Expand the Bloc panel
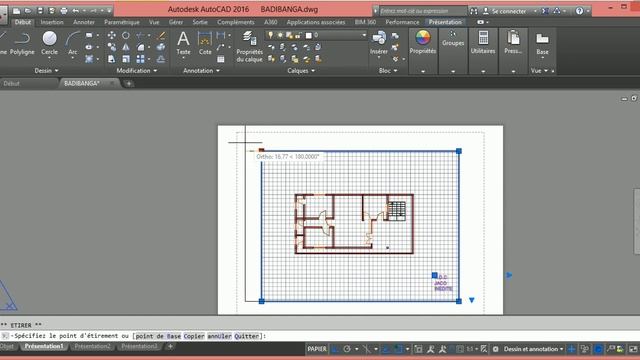The height and width of the screenshot is (360, 640). click(x=387, y=71)
